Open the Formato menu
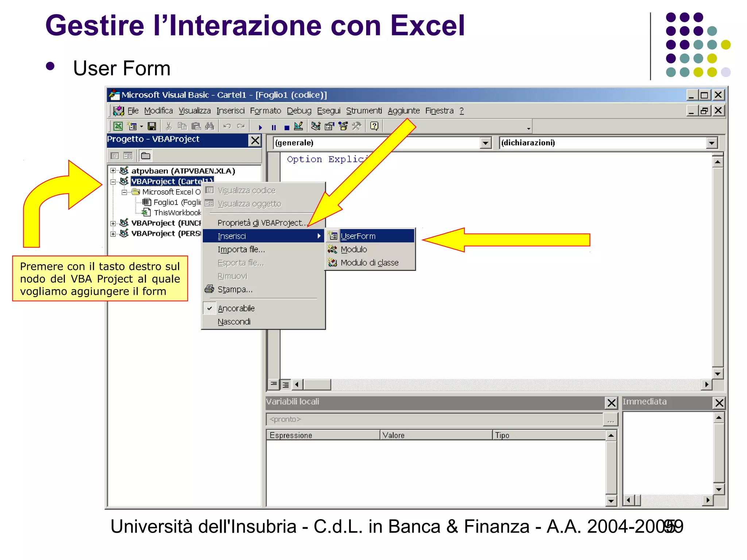 click(266, 110)
